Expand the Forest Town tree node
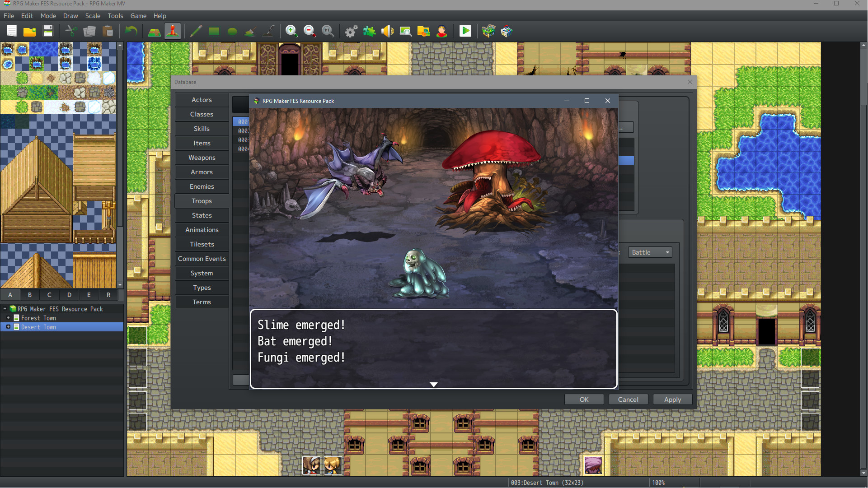Image resolution: width=868 pixels, height=488 pixels. point(8,318)
